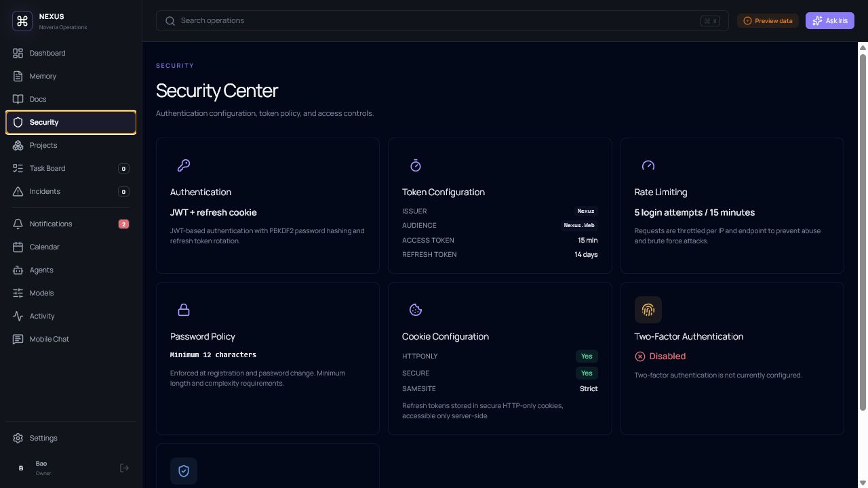Image resolution: width=868 pixels, height=488 pixels.
Task: Click the Dashboard sidebar icon
Action: pos(18,53)
